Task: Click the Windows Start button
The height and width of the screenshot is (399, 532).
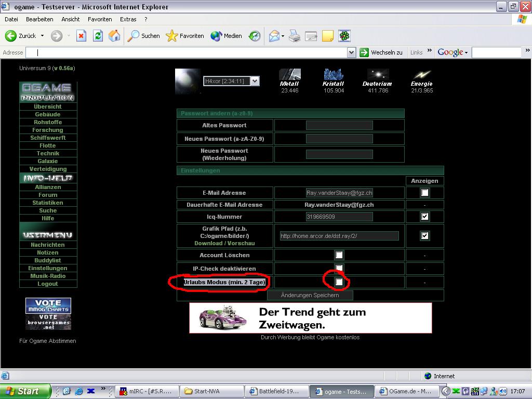Action: 25,391
